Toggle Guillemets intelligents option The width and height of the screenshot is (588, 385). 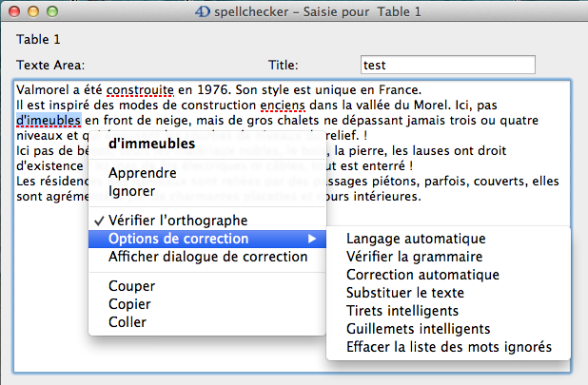point(418,329)
